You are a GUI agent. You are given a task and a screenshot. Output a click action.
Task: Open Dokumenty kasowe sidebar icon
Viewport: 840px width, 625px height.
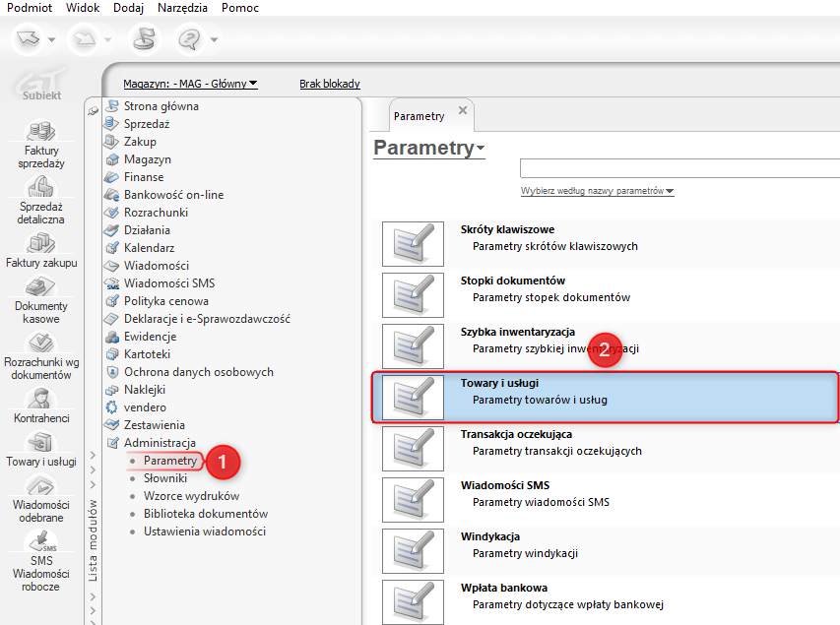[41, 286]
